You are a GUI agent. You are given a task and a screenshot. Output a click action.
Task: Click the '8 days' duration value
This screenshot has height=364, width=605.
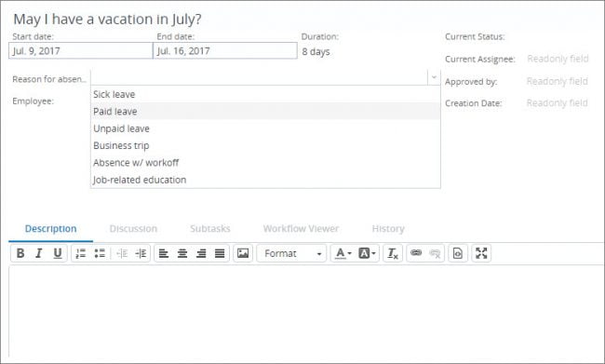coord(316,51)
